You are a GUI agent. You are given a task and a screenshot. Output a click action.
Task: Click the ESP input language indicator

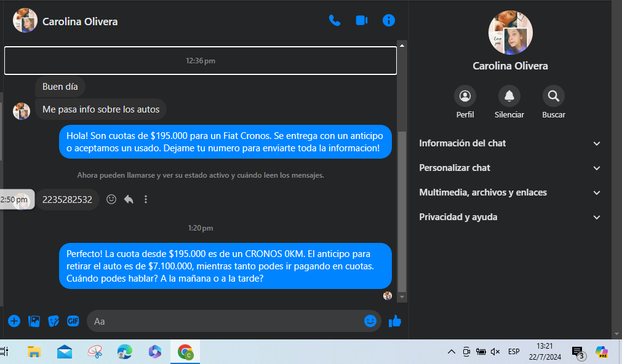(514, 352)
